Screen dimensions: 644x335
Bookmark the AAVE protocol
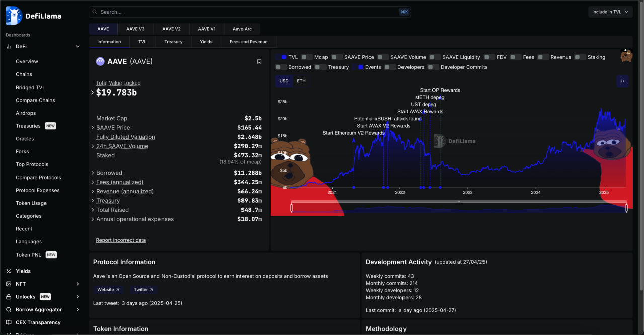[259, 61]
